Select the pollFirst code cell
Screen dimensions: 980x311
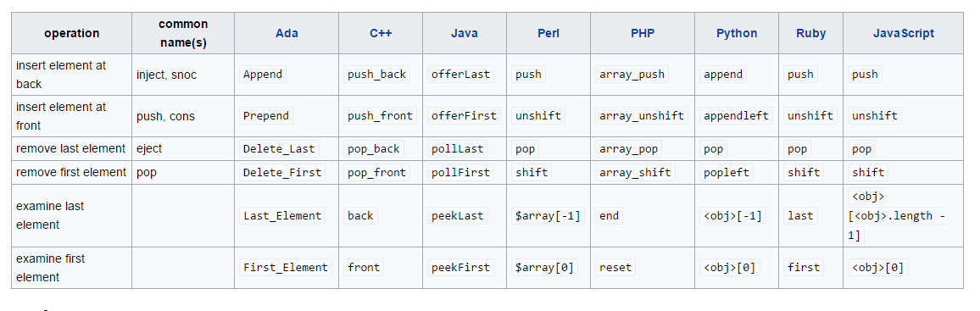pos(460,172)
